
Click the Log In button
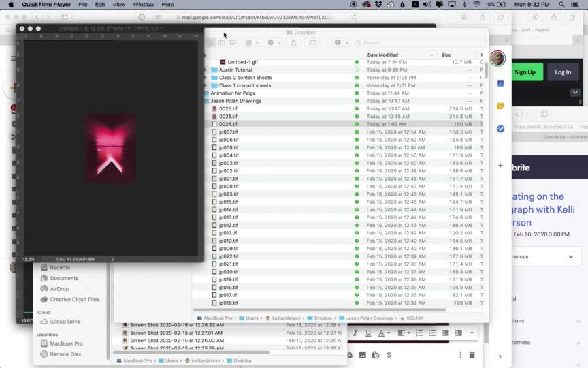pos(563,72)
